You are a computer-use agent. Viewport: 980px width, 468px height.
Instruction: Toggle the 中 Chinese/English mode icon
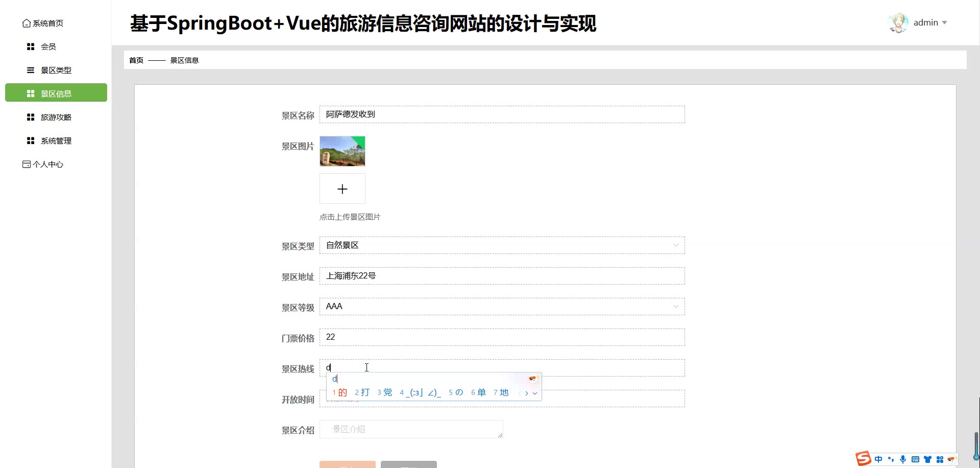click(878, 459)
